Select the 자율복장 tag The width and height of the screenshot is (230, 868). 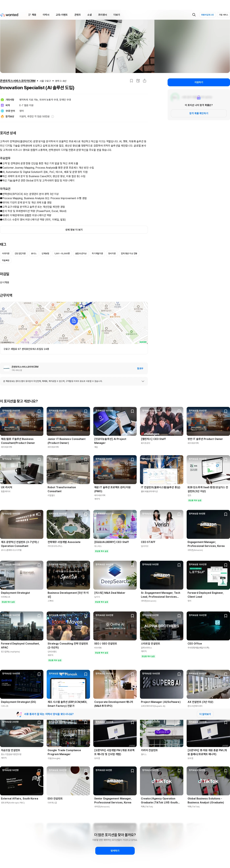(x=6, y=260)
